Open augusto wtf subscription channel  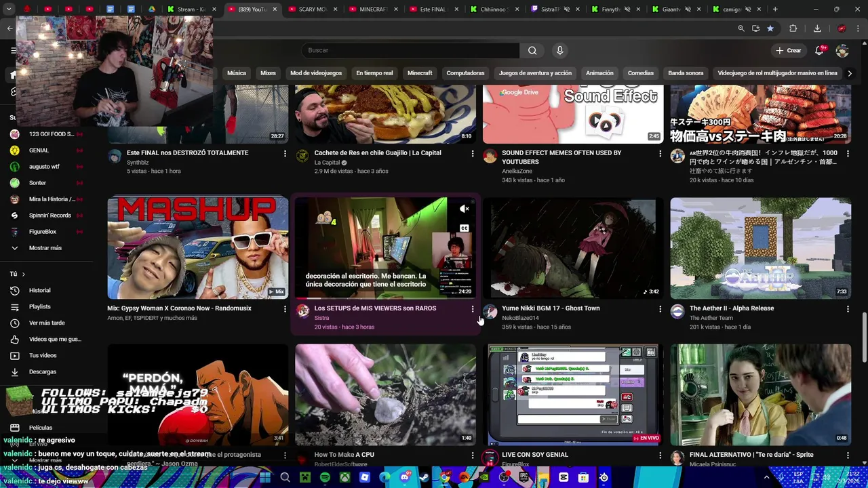pyautogui.click(x=46, y=167)
